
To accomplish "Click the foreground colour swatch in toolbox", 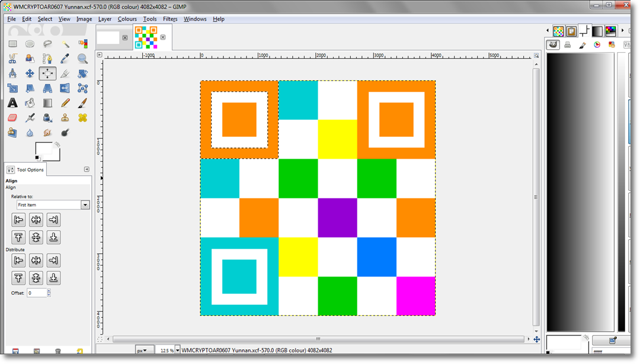I will pyautogui.click(x=44, y=149).
